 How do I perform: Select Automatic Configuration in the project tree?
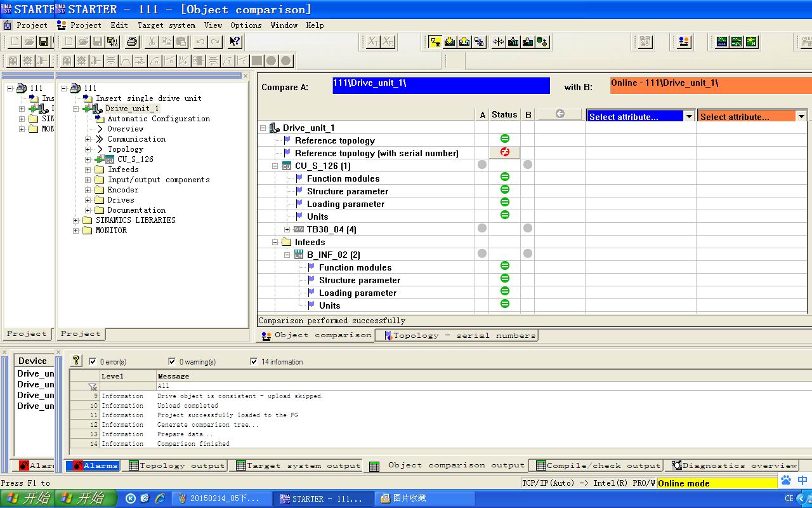point(159,119)
